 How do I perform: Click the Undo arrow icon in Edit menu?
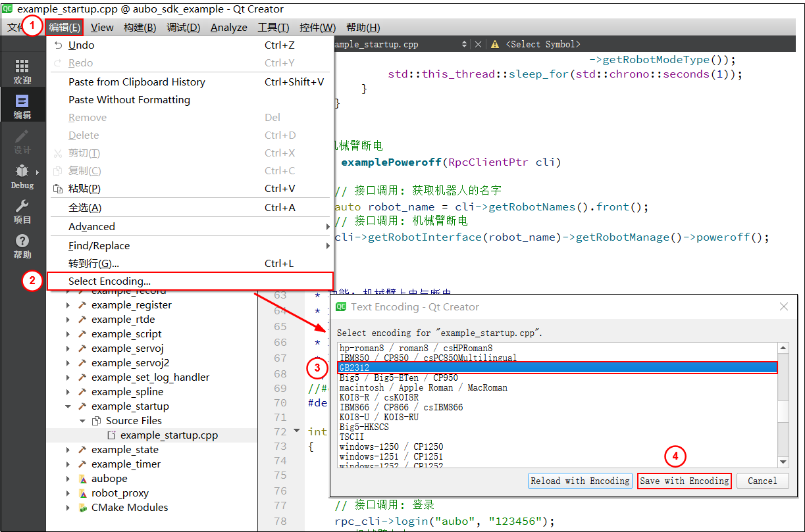(58, 45)
